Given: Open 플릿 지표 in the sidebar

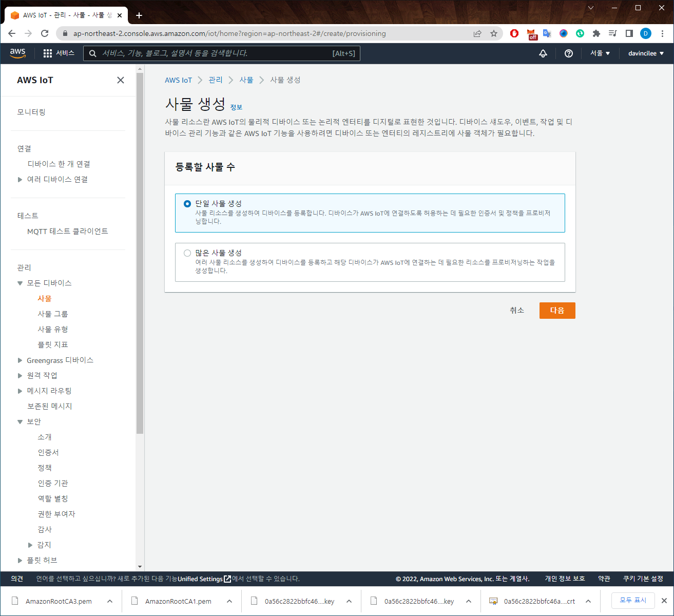Looking at the screenshot, I should point(53,344).
